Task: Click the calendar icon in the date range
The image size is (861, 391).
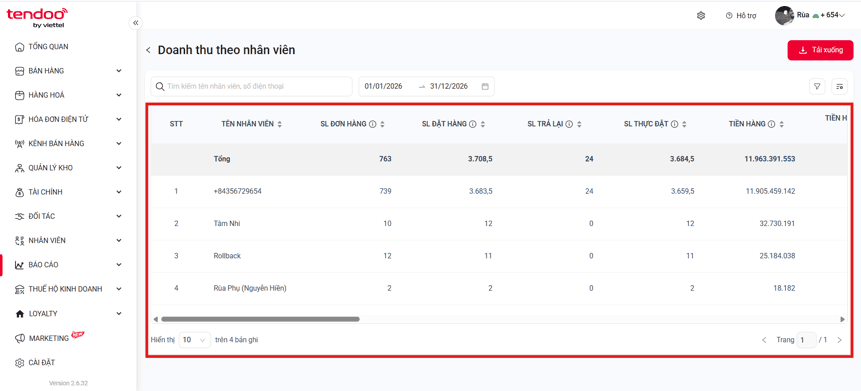Action: (x=485, y=86)
